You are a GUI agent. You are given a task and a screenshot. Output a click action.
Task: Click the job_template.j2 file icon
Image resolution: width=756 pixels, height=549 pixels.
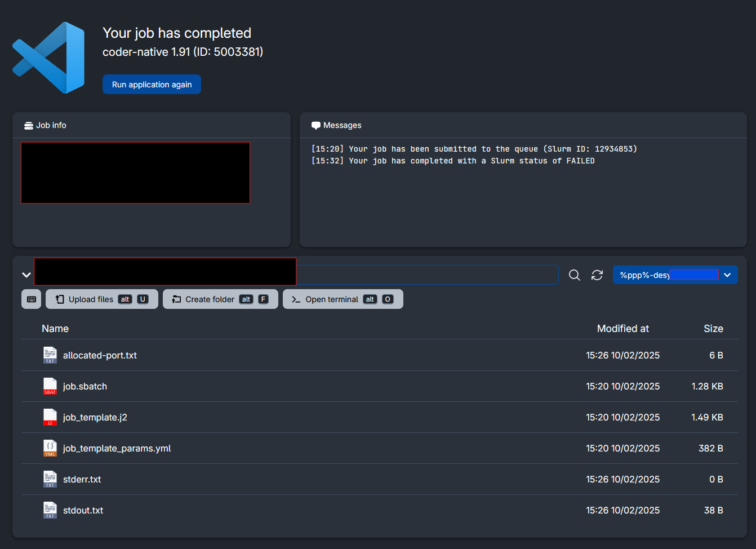tap(50, 417)
